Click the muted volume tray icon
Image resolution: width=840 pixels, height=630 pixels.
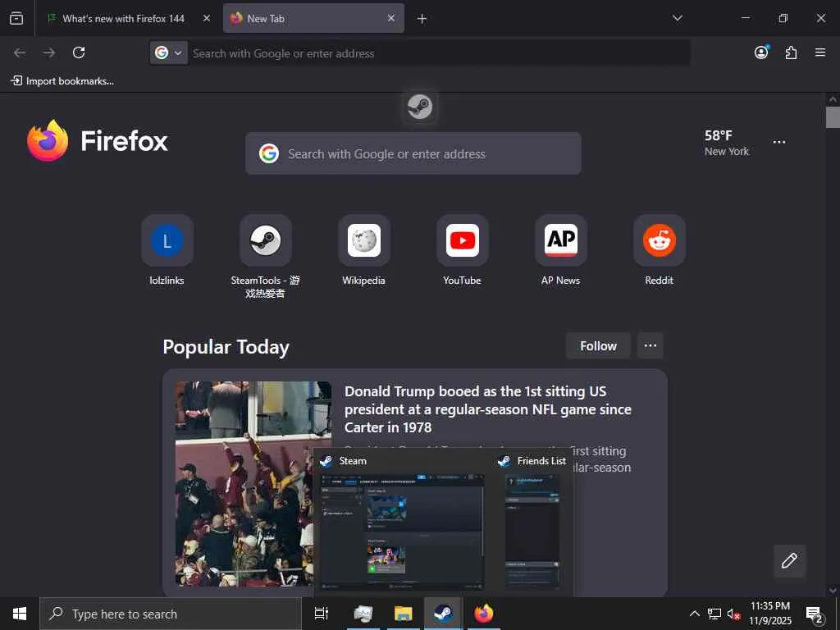pos(734,614)
